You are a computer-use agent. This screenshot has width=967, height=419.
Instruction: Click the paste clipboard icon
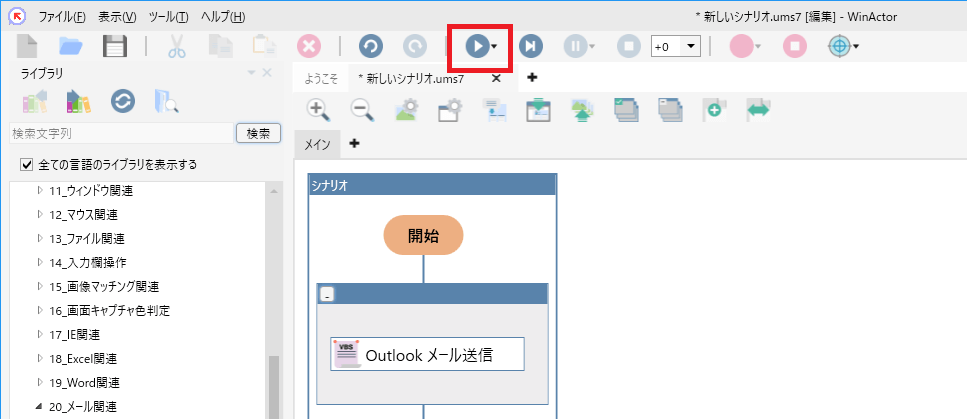(264, 46)
